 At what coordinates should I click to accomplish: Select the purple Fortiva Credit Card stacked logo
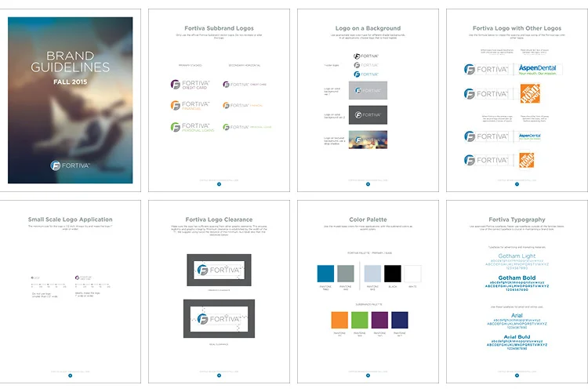click(x=190, y=85)
